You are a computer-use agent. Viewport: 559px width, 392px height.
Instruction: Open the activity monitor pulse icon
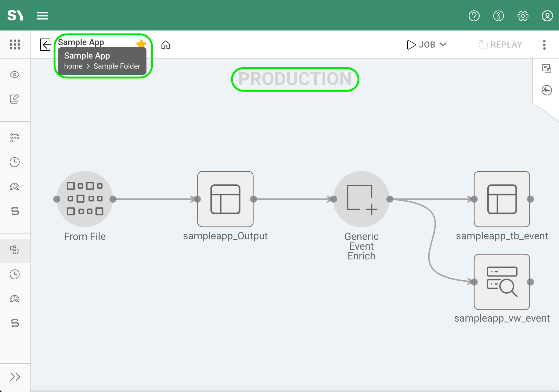click(546, 90)
